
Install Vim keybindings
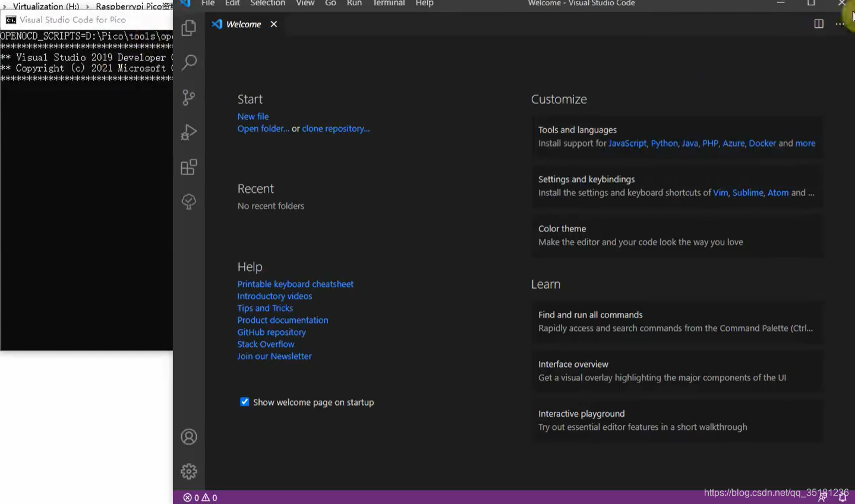coord(720,192)
